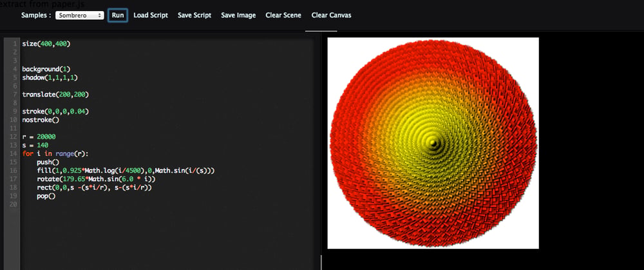
Task: Export the canvas via Save Image
Action: click(x=238, y=15)
